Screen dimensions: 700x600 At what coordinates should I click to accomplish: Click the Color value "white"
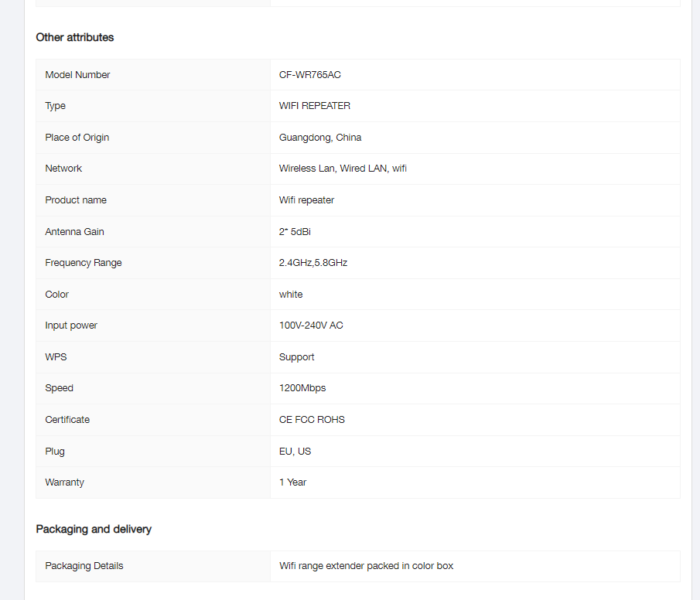coord(291,295)
